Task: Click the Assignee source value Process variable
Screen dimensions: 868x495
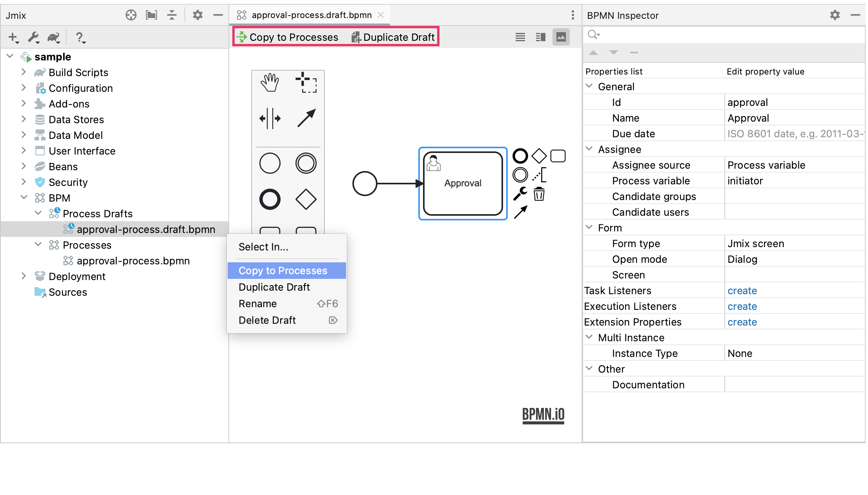Action: (x=766, y=165)
